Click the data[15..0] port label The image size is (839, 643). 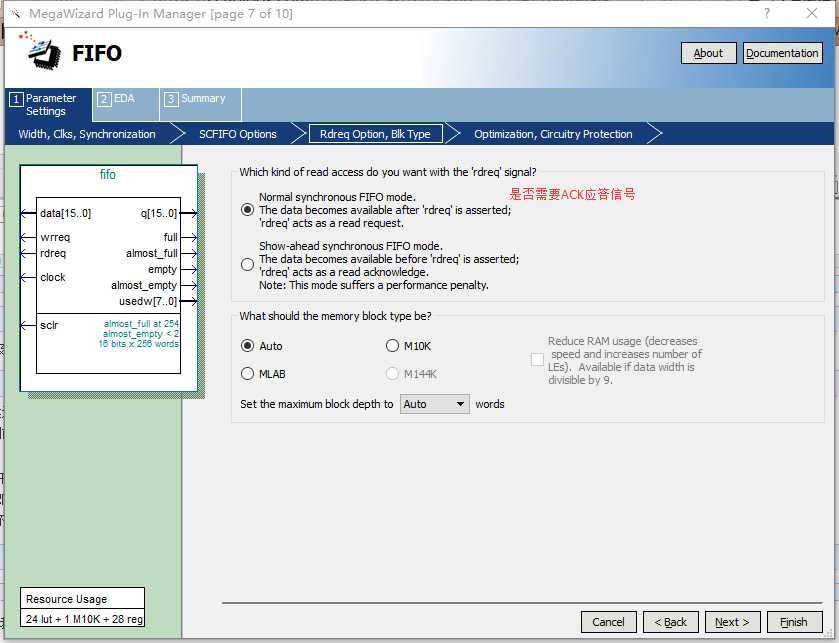click(x=66, y=213)
